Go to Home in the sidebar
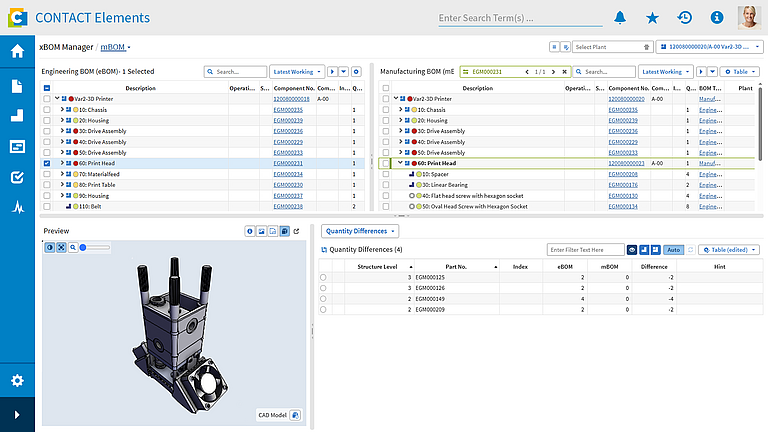This screenshot has height=432, width=768. [17, 51]
